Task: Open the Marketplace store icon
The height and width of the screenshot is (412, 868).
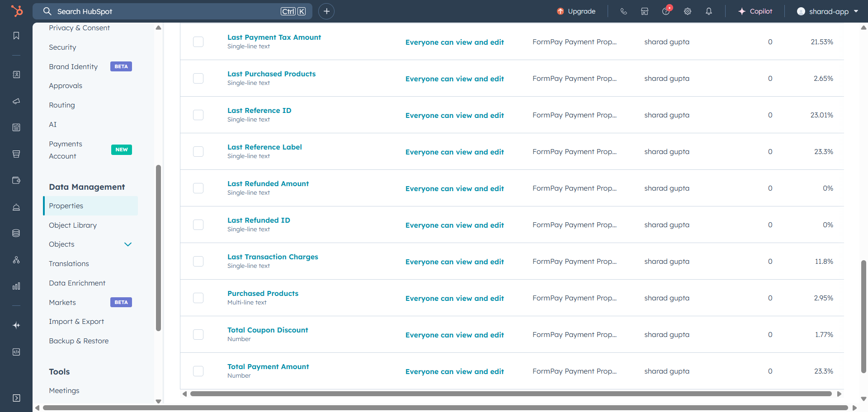Action: (x=645, y=11)
